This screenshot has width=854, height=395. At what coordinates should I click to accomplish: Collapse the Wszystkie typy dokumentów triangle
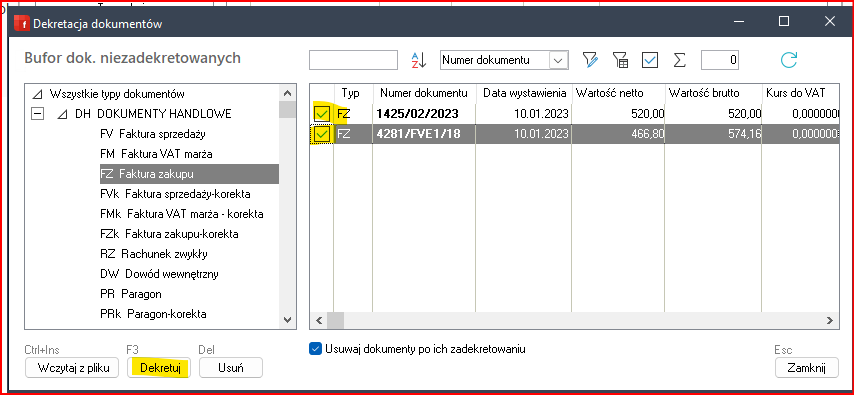37,94
